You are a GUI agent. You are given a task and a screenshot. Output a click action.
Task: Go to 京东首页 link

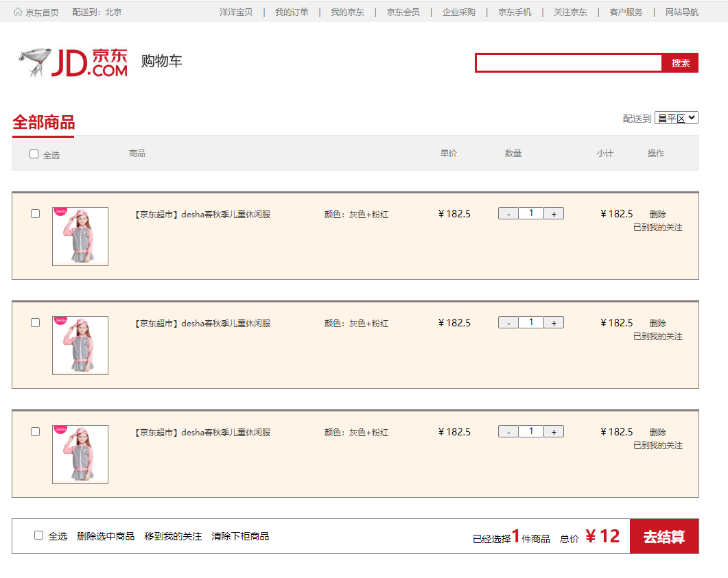point(42,12)
